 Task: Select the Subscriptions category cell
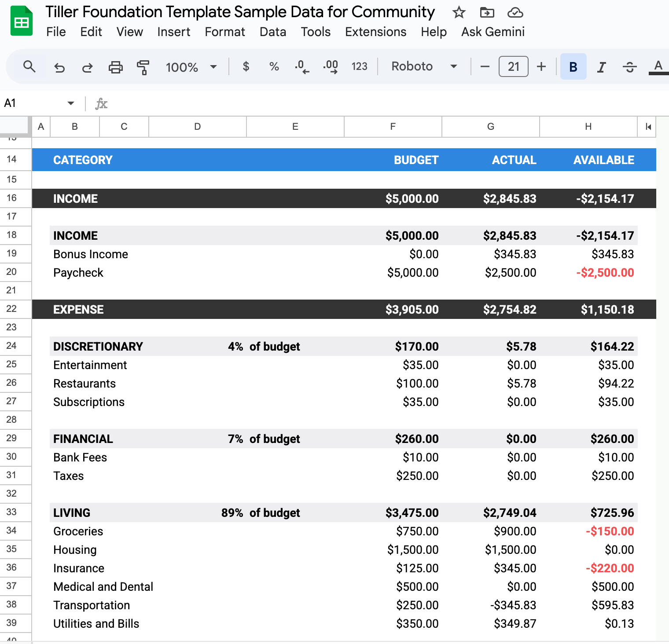pyautogui.click(x=89, y=402)
